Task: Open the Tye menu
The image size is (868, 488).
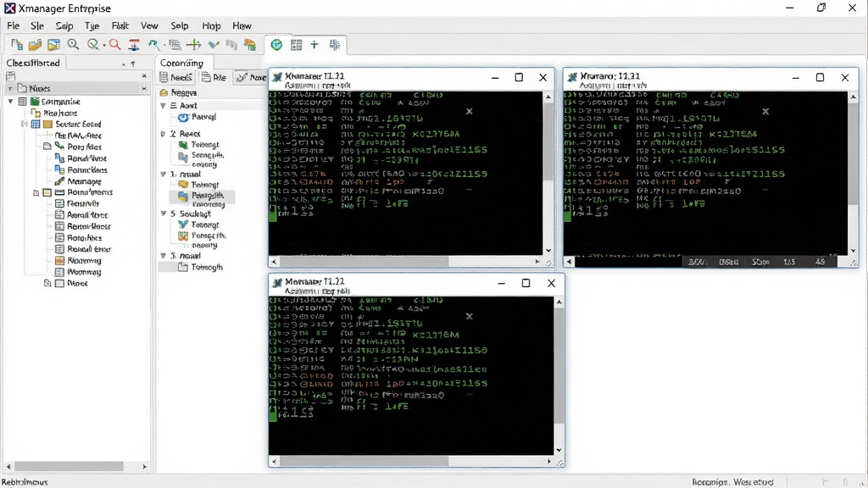Action: click(92, 25)
